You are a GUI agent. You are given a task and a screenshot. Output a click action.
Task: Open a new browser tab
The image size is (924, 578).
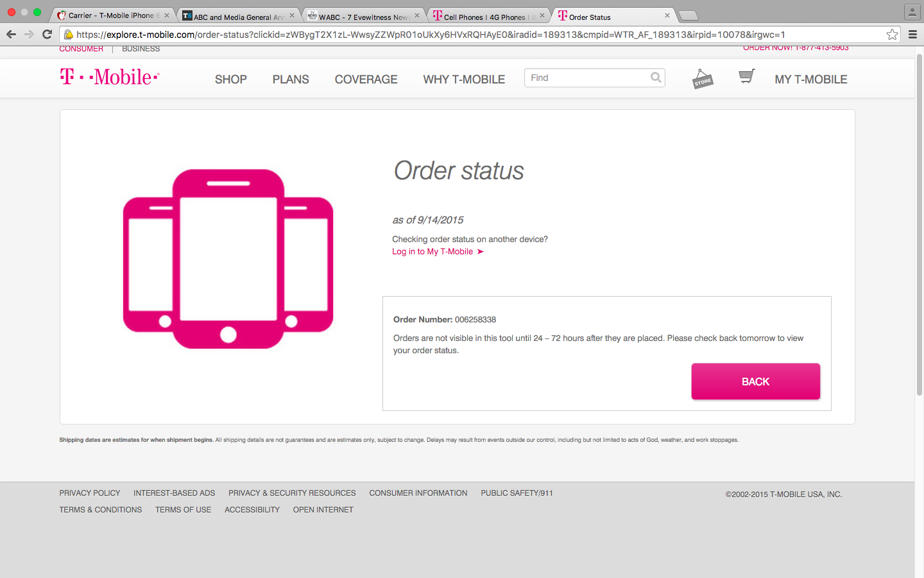(x=688, y=15)
